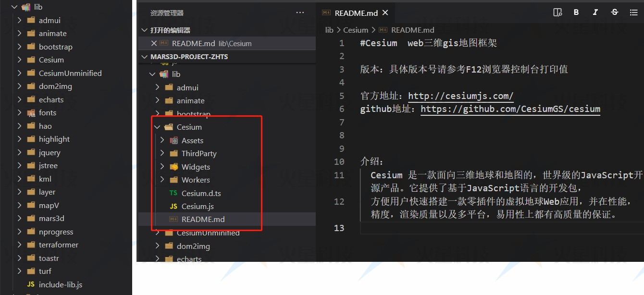Click the '版本:具体版本号请参考F12浏览器控制台打印值' line
Screen dimensions: 644x295
click(464, 70)
